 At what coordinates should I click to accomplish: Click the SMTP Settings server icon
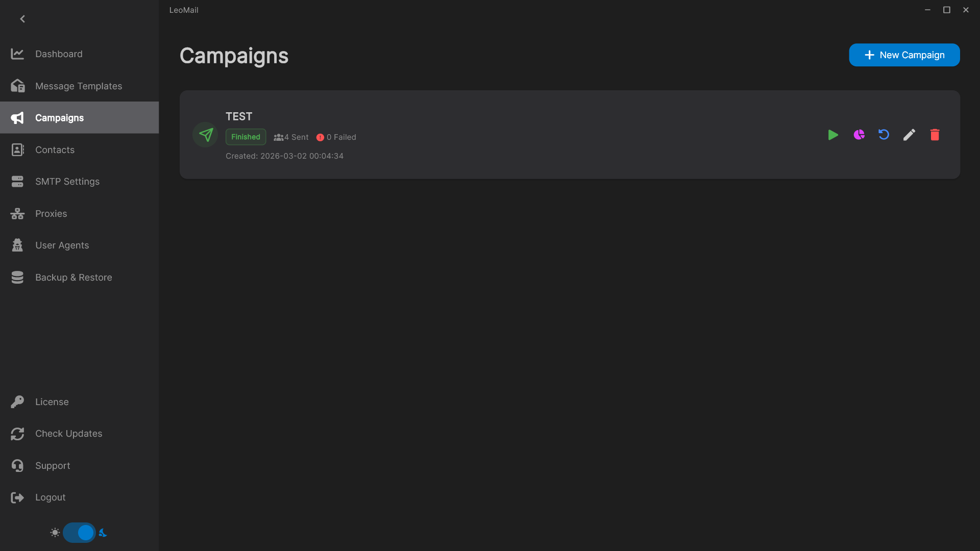click(x=17, y=182)
